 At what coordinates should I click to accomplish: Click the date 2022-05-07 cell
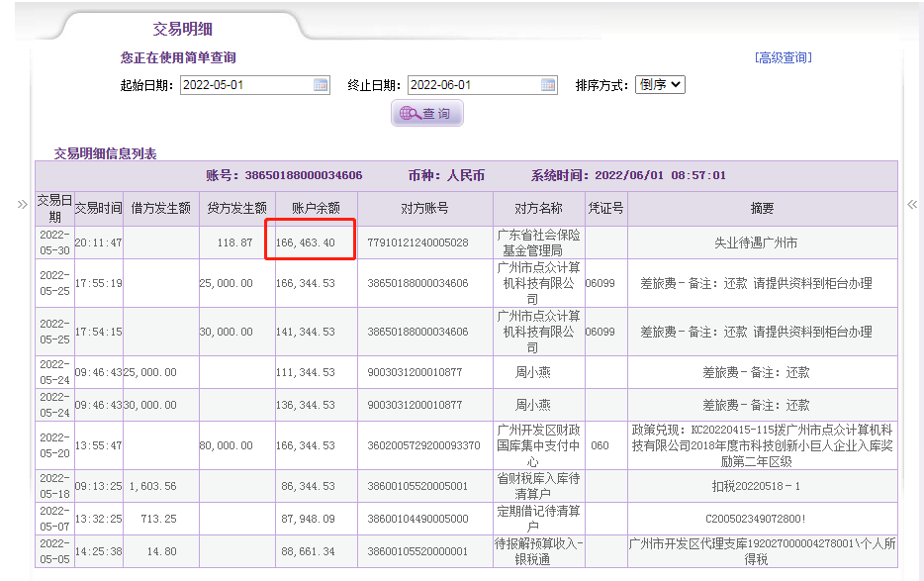(x=54, y=519)
